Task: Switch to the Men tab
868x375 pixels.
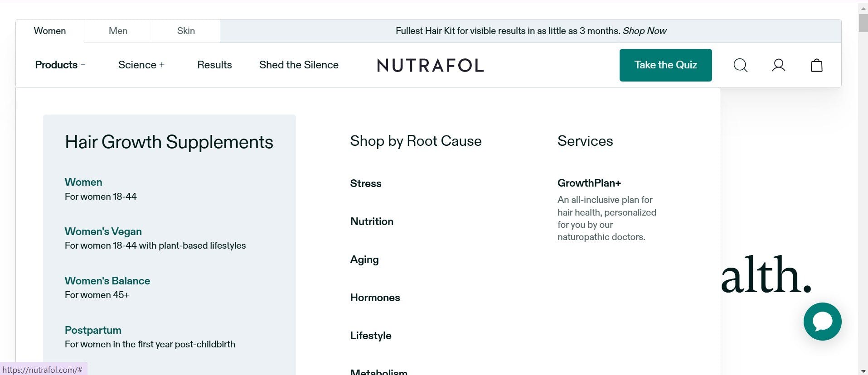Action: (117, 31)
